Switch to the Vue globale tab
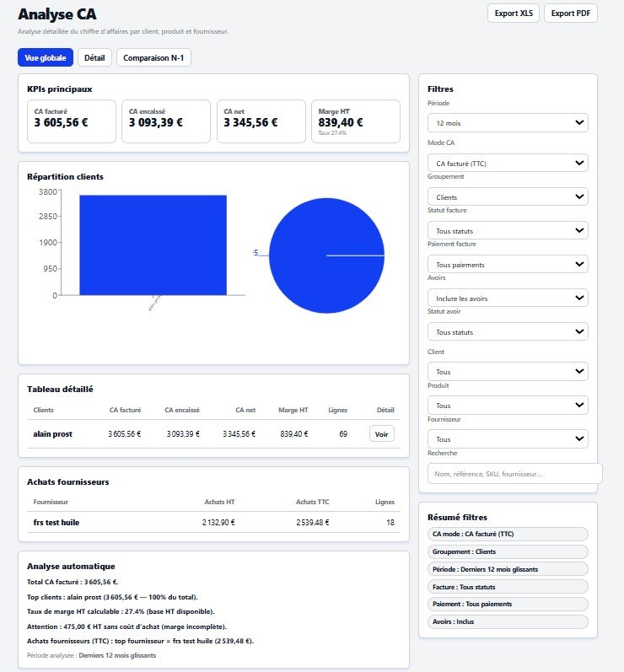The height and width of the screenshot is (672, 624). [x=45, y=57]
